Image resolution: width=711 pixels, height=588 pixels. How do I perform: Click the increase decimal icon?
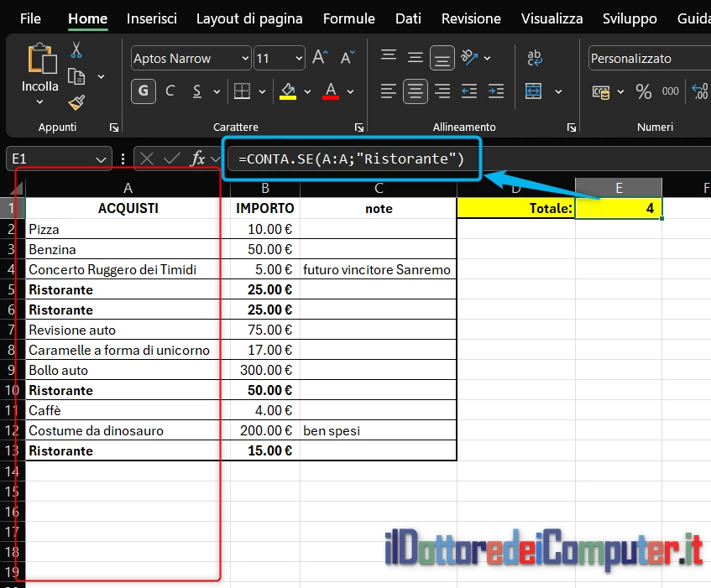tap(699, 91)
